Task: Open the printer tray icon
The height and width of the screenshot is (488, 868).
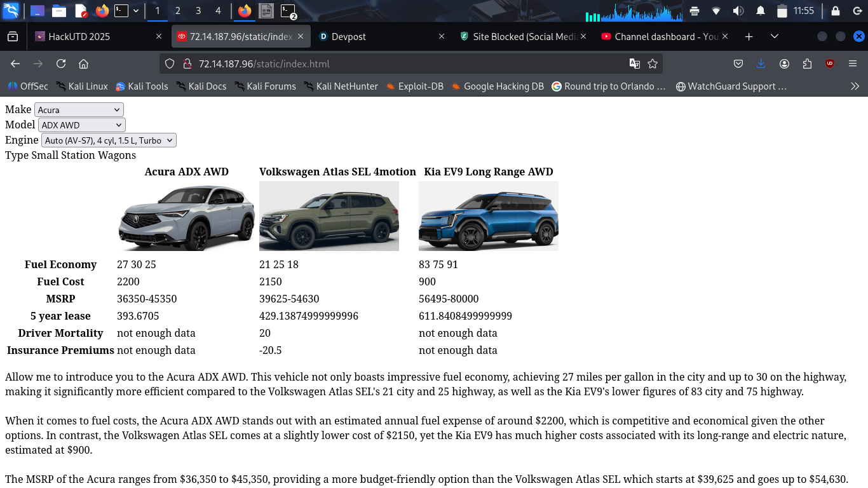Action: coord(695,11)
